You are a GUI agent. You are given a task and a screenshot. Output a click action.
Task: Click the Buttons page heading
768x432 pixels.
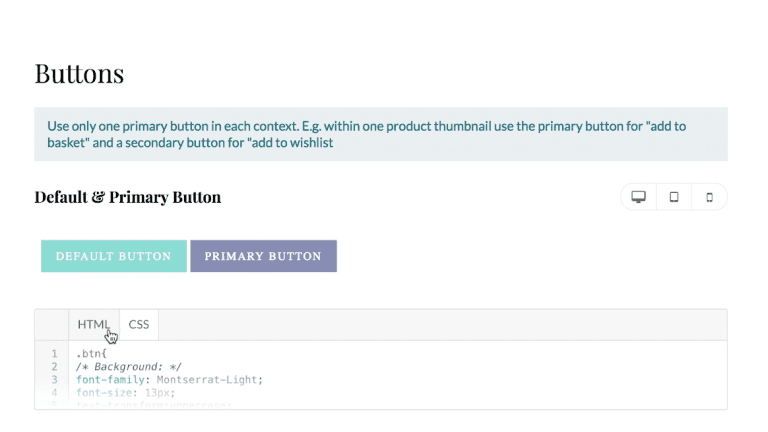tap(79, 74)
